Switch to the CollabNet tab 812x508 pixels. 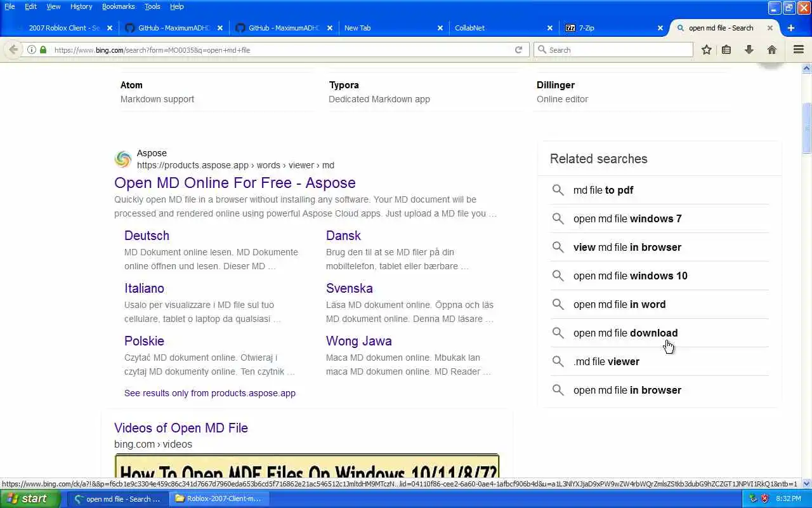pos(504,28)
